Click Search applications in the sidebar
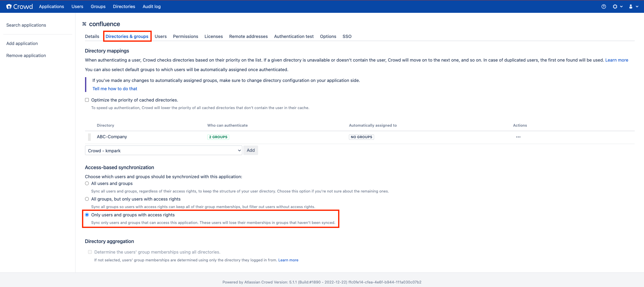644x287 pixels. point(26,25)
